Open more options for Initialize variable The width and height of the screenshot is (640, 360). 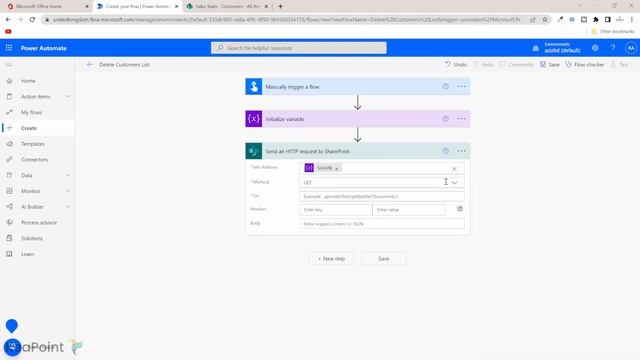click(461, 119)
